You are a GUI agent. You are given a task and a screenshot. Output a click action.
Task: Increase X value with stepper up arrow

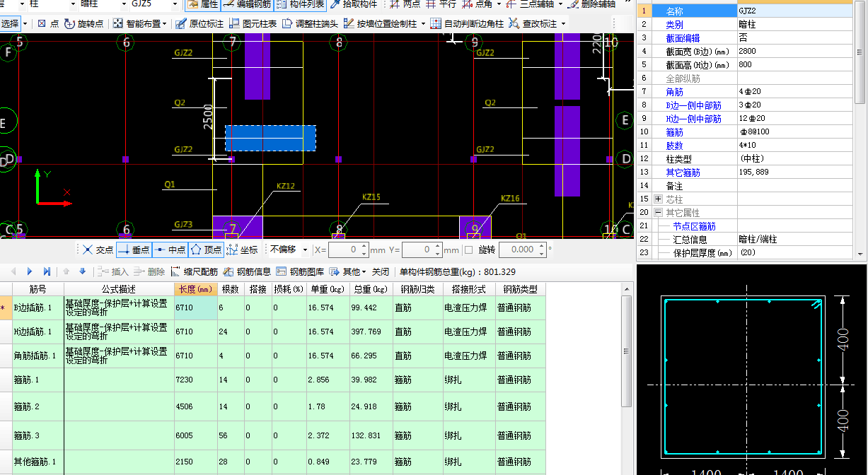click(x=364, y=246)
